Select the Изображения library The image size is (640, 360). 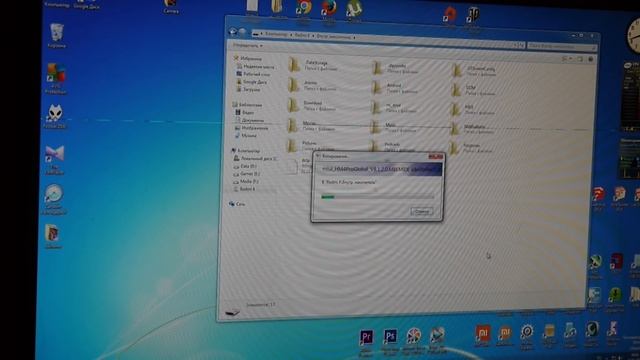(251, 128)
